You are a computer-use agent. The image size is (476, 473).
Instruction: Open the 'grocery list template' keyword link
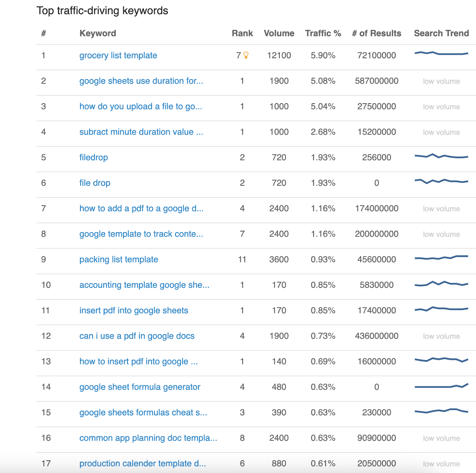coord(118,56)
